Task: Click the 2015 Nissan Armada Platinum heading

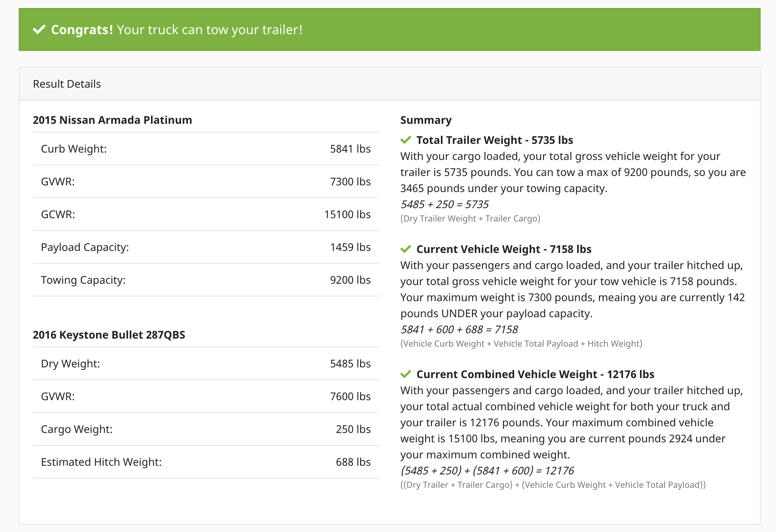Action: coord(112,120)
